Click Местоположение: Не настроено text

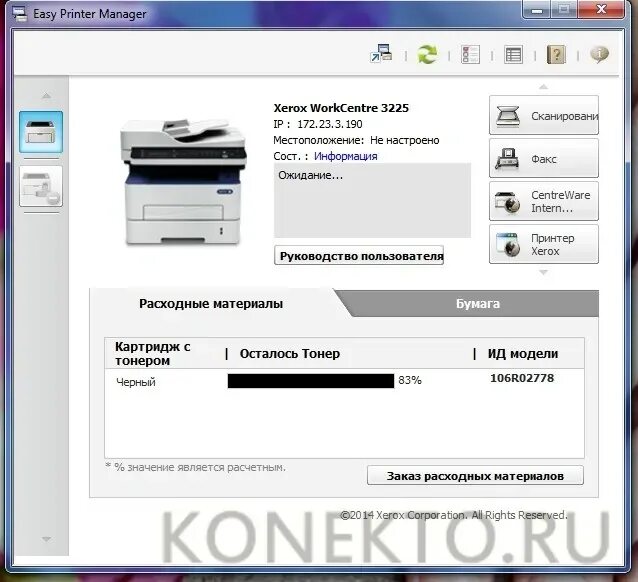click(x=356, y=140)
